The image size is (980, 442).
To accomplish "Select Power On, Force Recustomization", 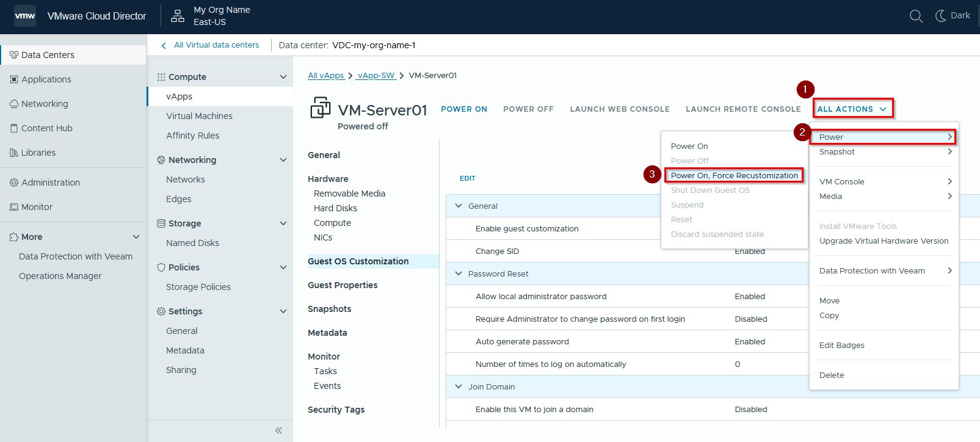I will (x=734, y=175).
